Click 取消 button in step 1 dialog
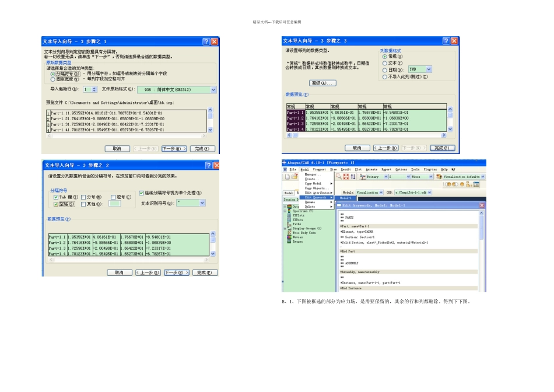 point(117,149)
